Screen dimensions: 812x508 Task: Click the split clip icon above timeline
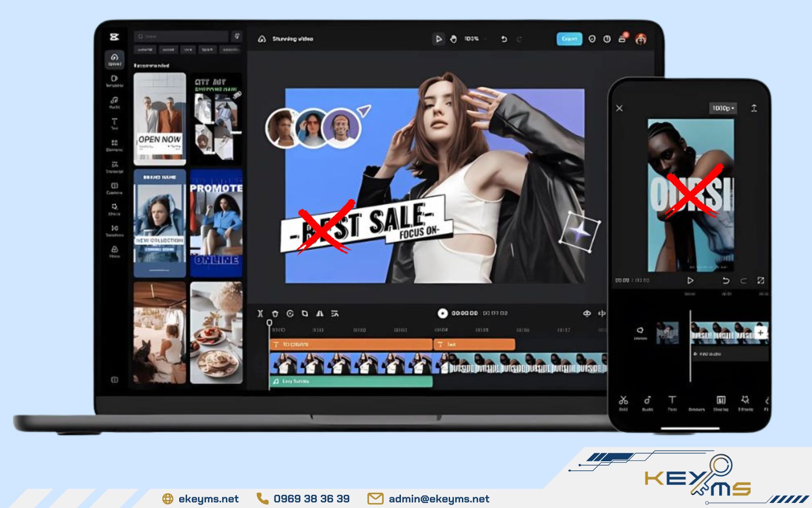[x=260, y=313]
